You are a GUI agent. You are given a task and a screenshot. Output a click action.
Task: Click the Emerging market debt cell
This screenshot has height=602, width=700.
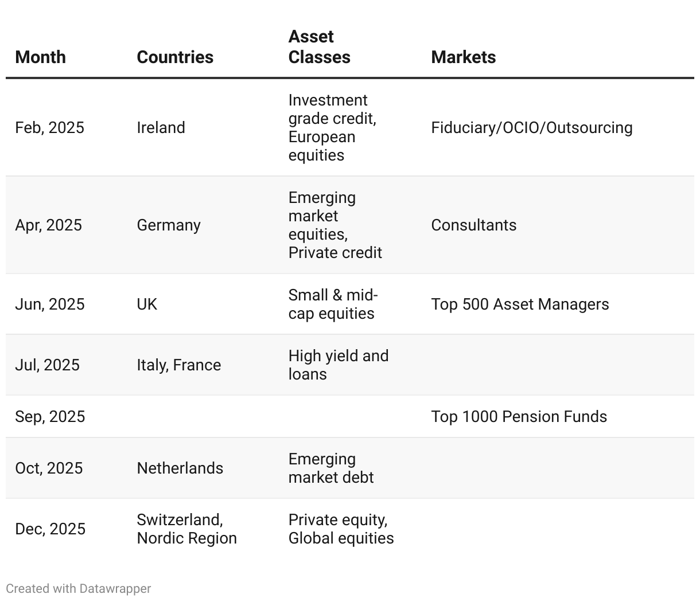click(x=331, y=468)
